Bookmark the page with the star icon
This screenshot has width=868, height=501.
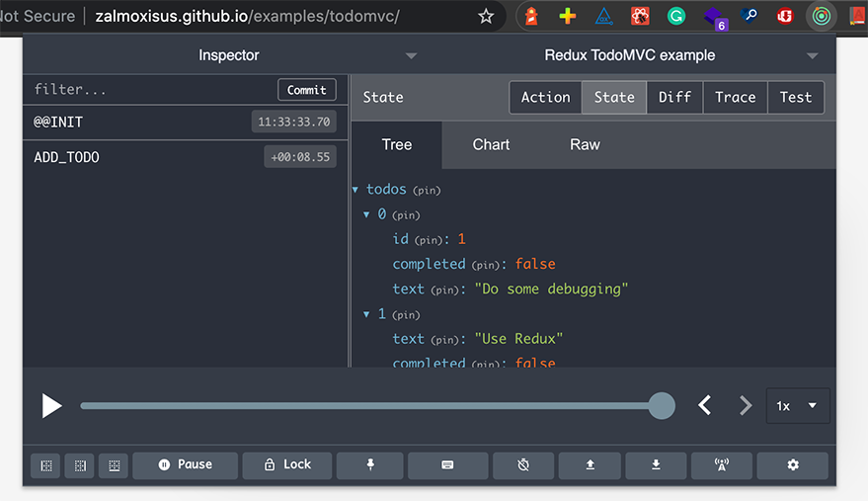click(x=486, y=16)
